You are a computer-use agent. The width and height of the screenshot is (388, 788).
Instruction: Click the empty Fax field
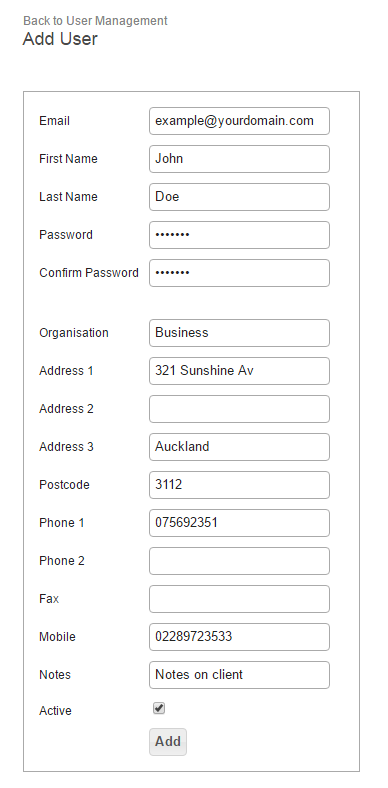(239, 599)
